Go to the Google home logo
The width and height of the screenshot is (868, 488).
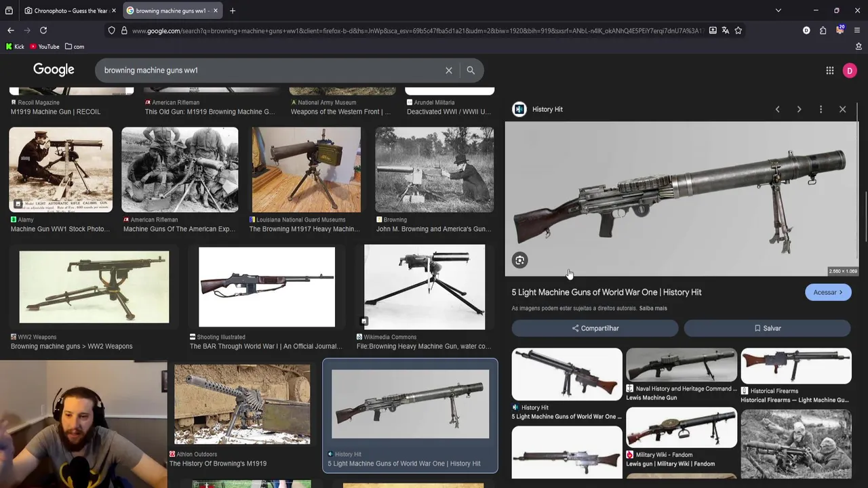pyautogui.click(x=54, y=70)
